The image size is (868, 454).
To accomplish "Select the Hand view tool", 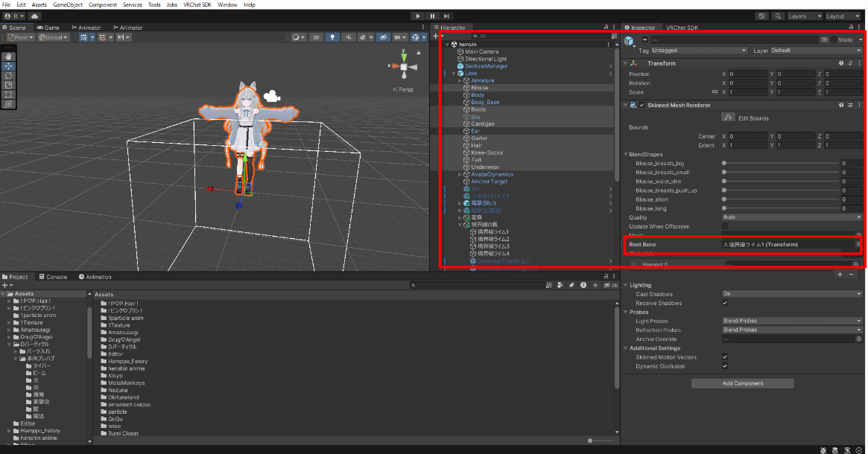I will point(8,57).
